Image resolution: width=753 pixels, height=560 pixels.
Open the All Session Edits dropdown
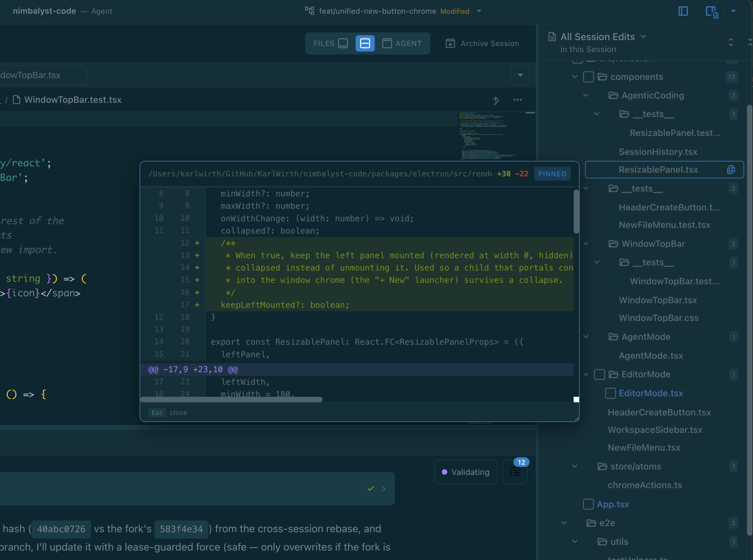[x=643, y=36]
